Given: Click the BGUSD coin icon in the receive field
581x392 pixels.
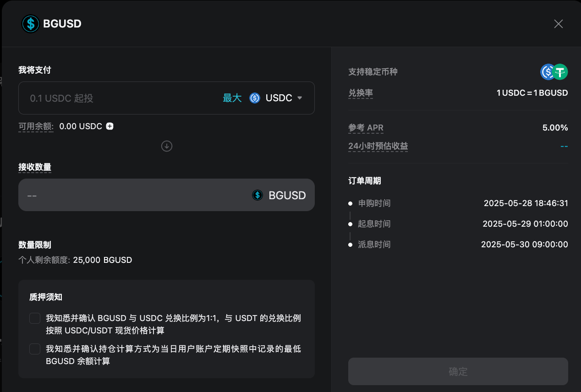Looking at the screenshot, I should click(258, 195).
